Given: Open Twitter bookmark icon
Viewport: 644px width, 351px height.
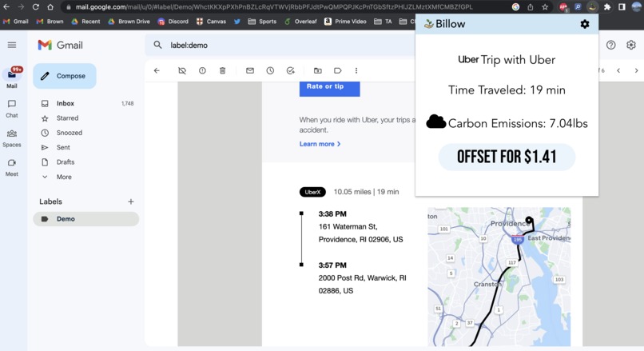Looking at the screenshot, I should [x=237, y=22].
